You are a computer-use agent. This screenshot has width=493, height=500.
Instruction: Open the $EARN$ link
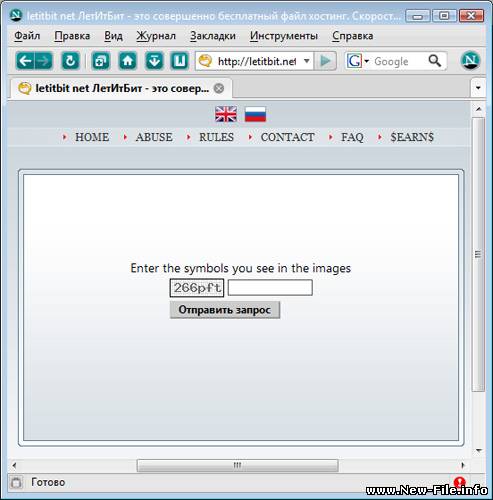point(412,137)
